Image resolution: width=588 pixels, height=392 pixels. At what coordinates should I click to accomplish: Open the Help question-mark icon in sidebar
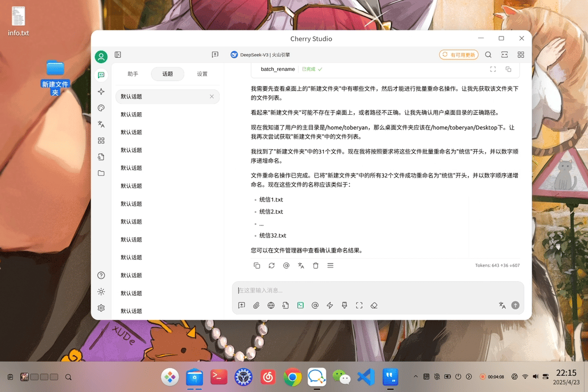point(101,275)
